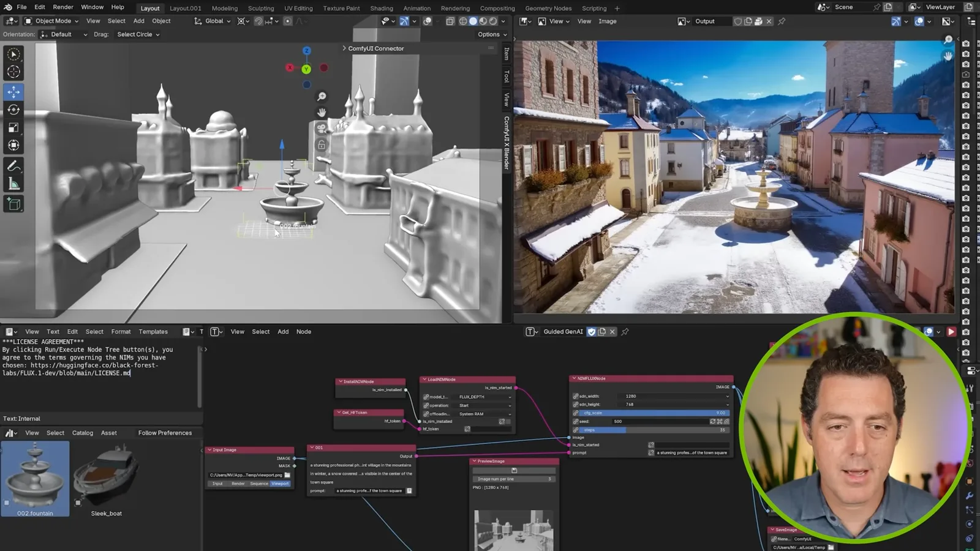Toggle proportional editing in the viewport header
This screenshot has height=551, width=980.
[x=287, y=21]
